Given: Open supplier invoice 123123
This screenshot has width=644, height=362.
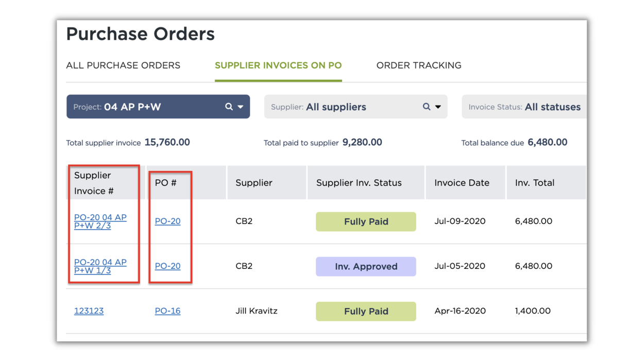Looking at the screenshot, I should point(89,311).
